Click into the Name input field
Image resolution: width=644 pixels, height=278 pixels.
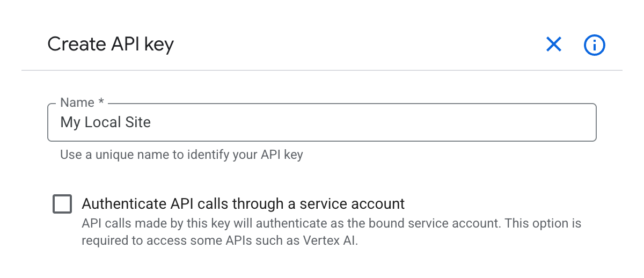(322, 122)
